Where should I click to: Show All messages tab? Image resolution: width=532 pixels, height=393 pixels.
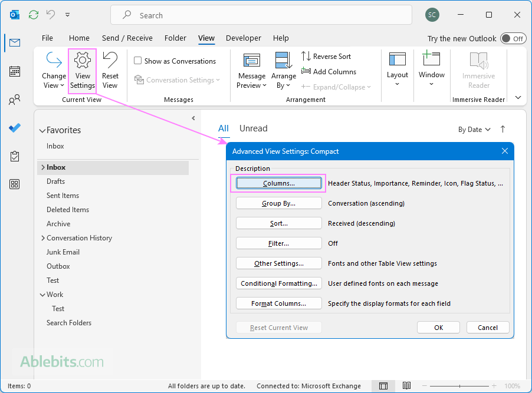(x=224, y=128)
